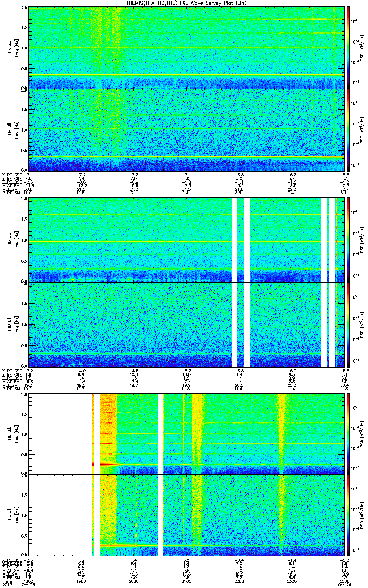Click the PSD color bar beside THA B-parallel
This screenshot has width=368, height=588.
(348, 129)
